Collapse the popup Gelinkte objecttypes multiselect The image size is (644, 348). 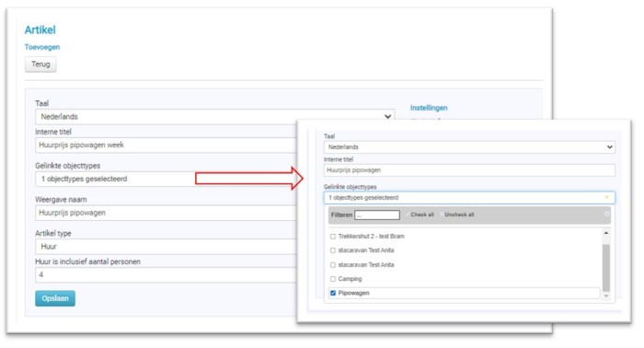click(x=469, y=198)
